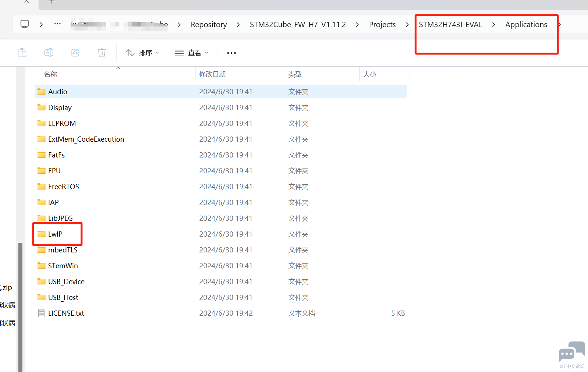Click the Paste clipboard toolbar icon
The image size is (588, 372).
22,53
